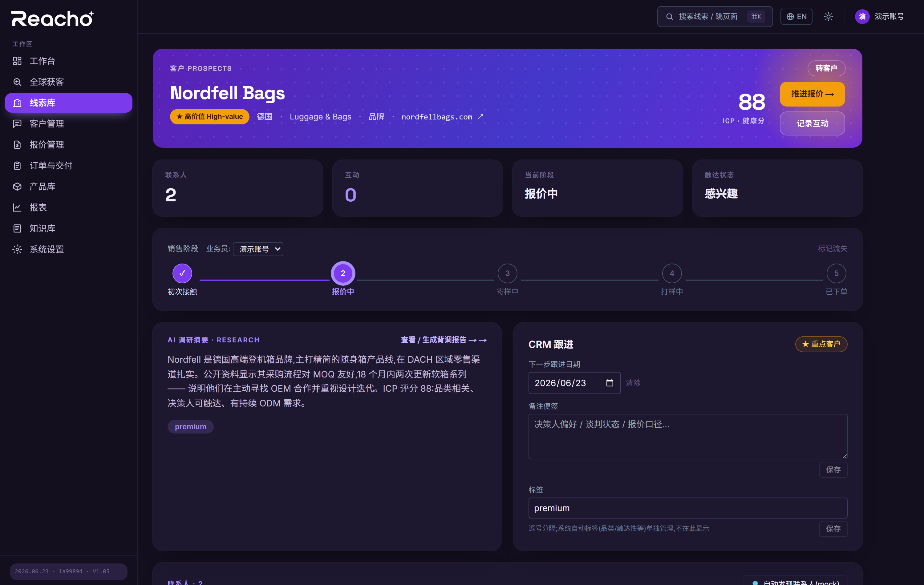
Task: Click the 报价管理 document icon
Action: point(17,145)
